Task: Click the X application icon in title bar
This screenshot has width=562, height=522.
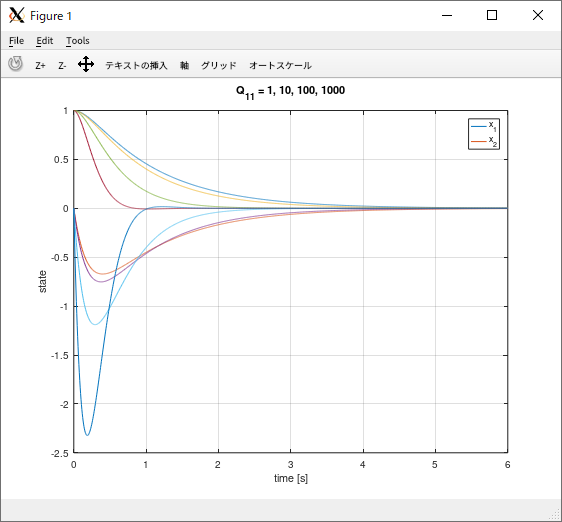Action: [x=16, y=15]
